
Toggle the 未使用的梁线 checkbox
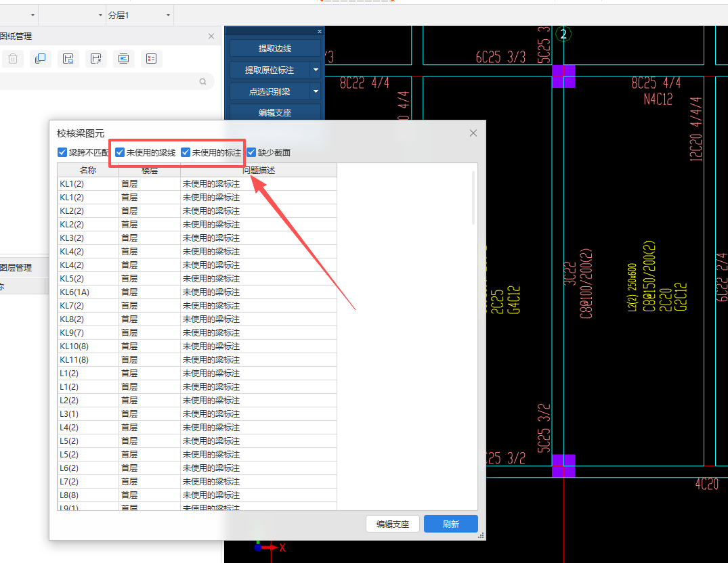[x=120, y=153]
